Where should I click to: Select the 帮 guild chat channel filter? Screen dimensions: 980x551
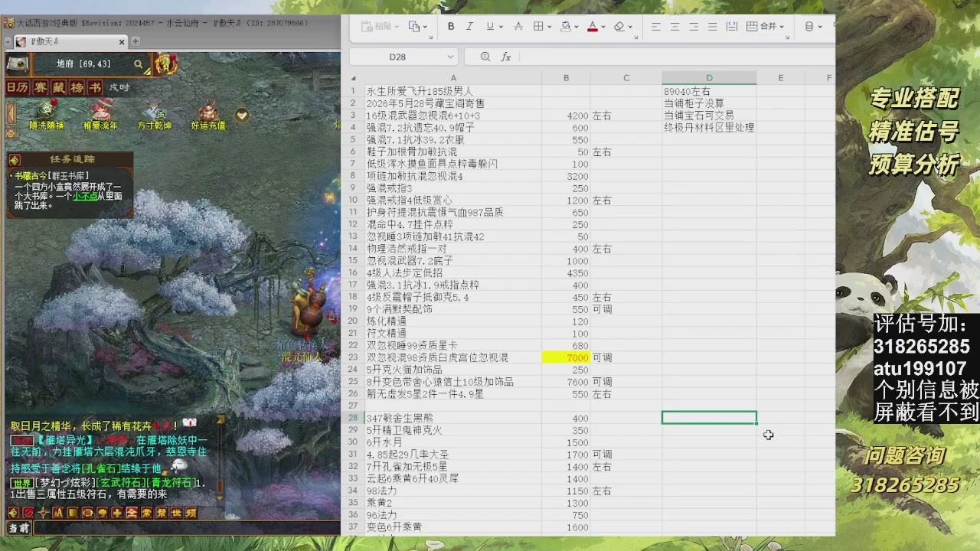tap(162, 513)
